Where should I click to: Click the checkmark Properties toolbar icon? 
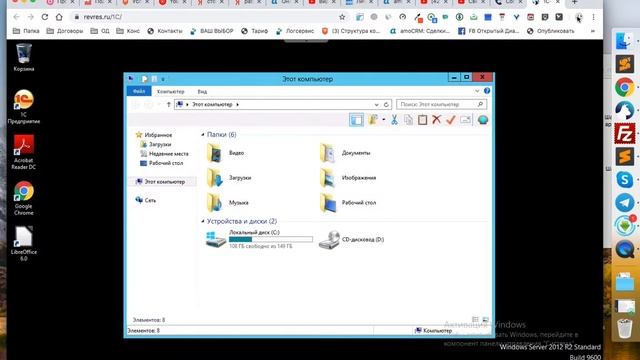[x=451, y=120]
